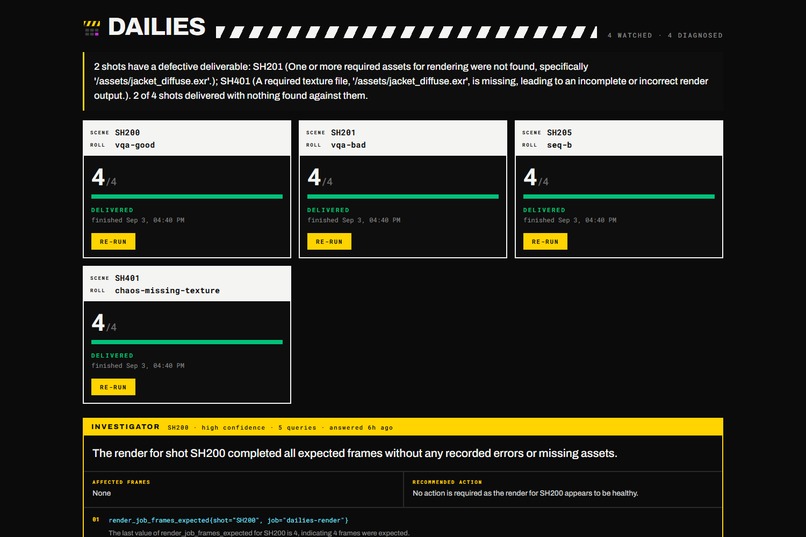Click the AFFECTED FRAMES value None
This screenshot has width=806, height=537.
pyautogui.click(x=101, y=493)
